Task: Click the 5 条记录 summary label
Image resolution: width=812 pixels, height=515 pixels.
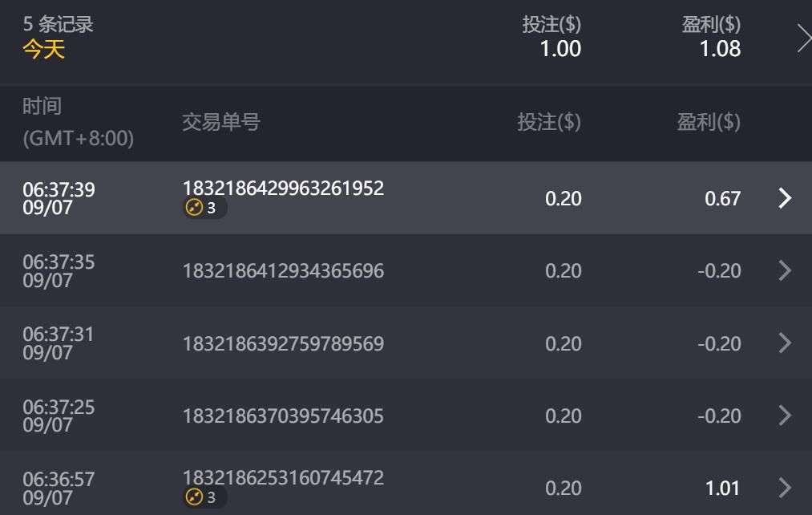Action: coord(58,24)
